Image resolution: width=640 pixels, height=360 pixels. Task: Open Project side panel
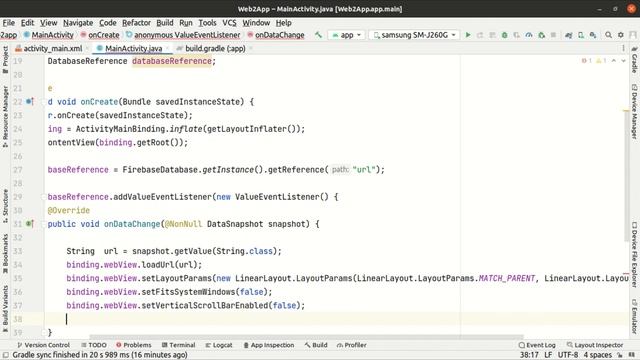tap(5, 60)
